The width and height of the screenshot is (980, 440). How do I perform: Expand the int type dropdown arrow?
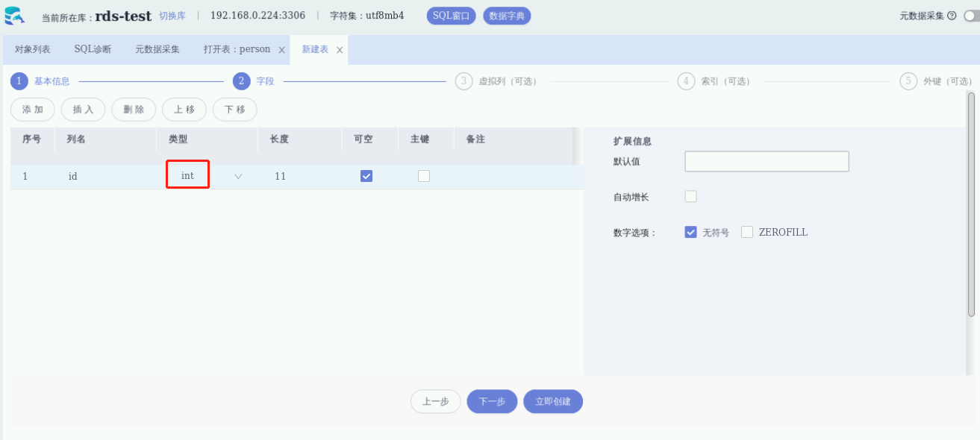pyautogui.click(x=238, y=177)
